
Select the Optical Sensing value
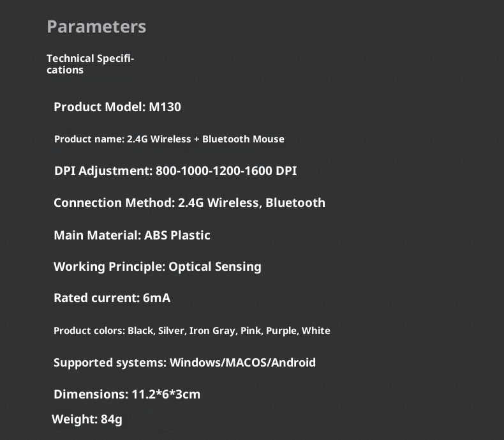click(x=215, y=267)
